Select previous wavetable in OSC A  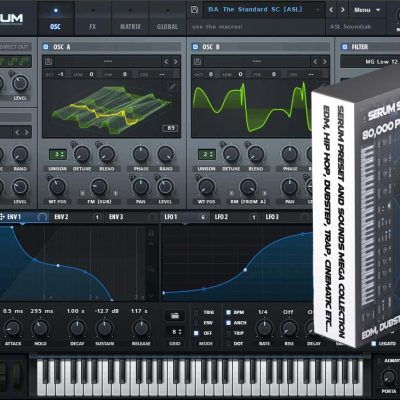(166, 62)
